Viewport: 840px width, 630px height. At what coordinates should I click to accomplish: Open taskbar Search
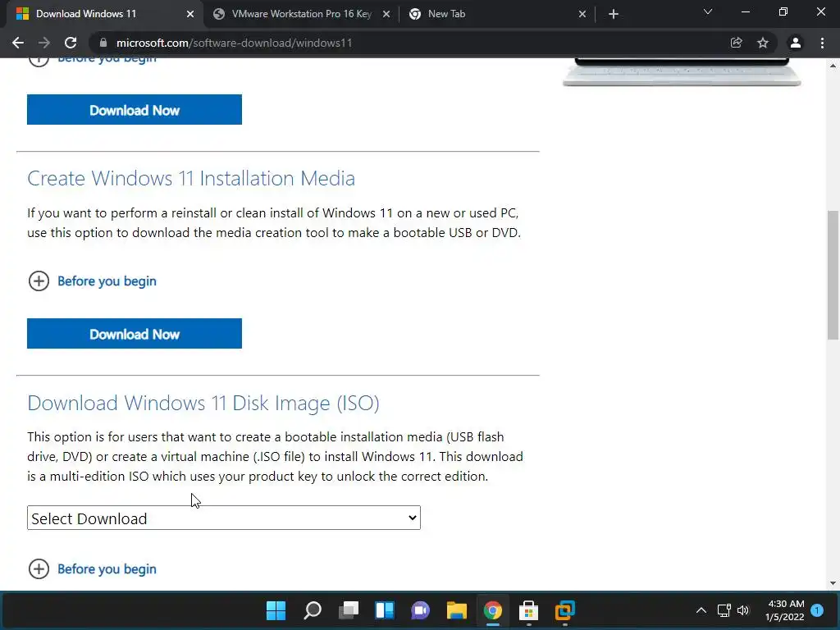(313, 610)
